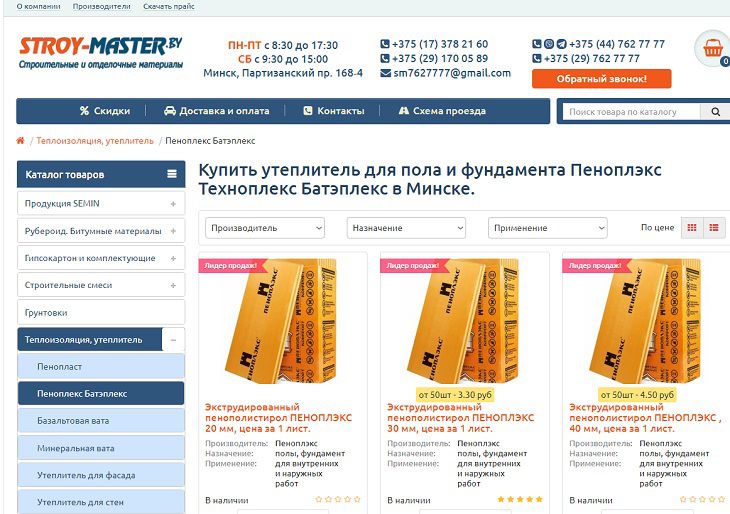
Task: Switch to list view icon
Action: point(714,228)
